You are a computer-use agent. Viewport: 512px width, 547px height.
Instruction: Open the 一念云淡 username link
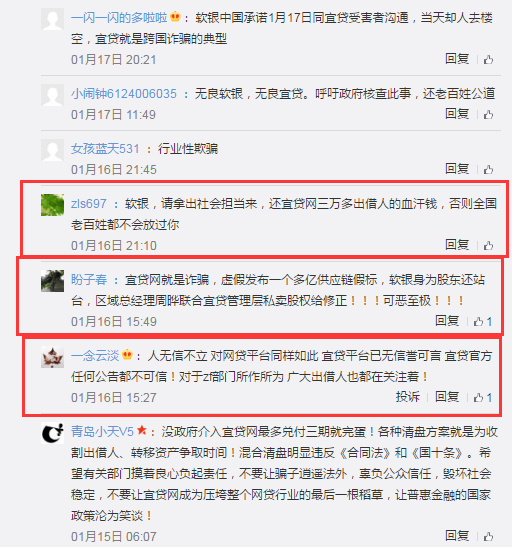(95, 355)
